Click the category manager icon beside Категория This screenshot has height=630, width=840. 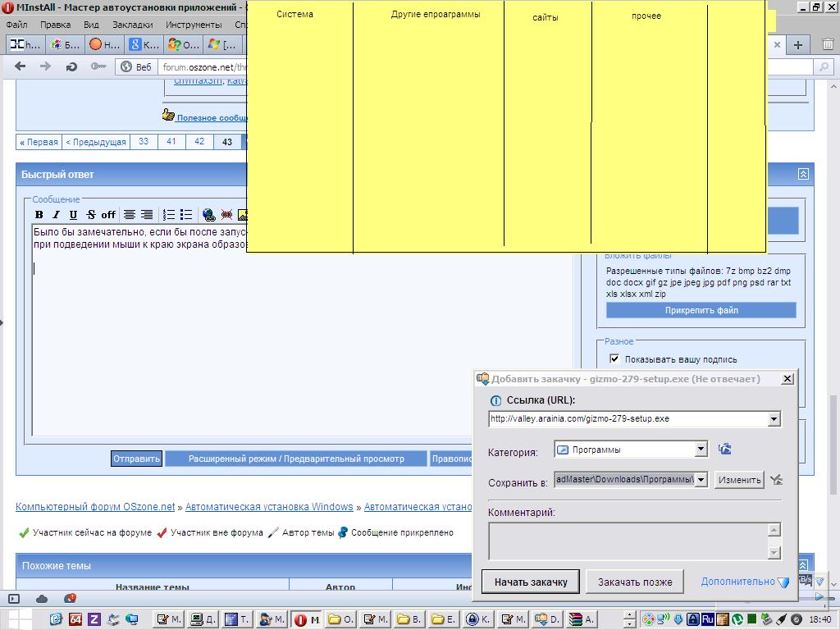[724, 449]
